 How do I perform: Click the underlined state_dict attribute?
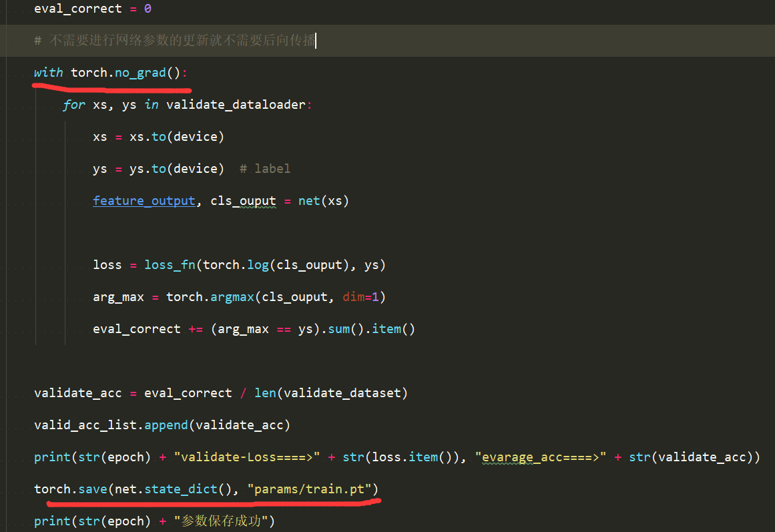click(180, 489)
